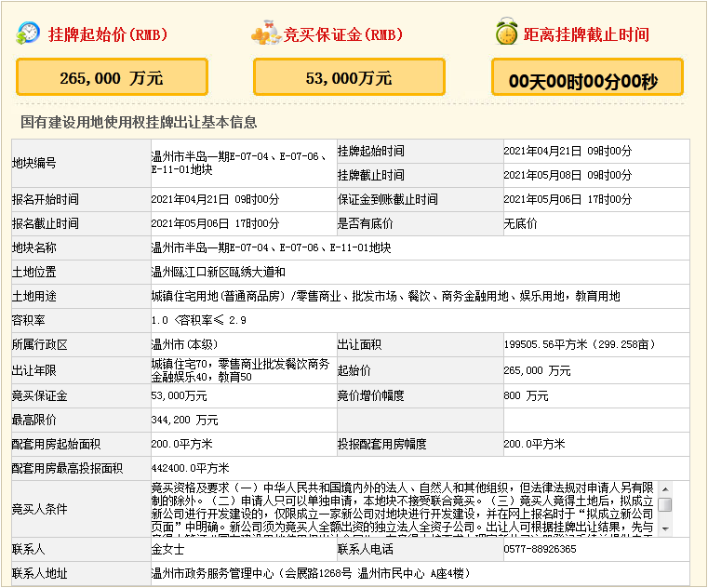Screen dimensions: 708x588
Task: Click the value 温州瓯江口新区瓯绣大道和
Action: [x=218, y=272]
